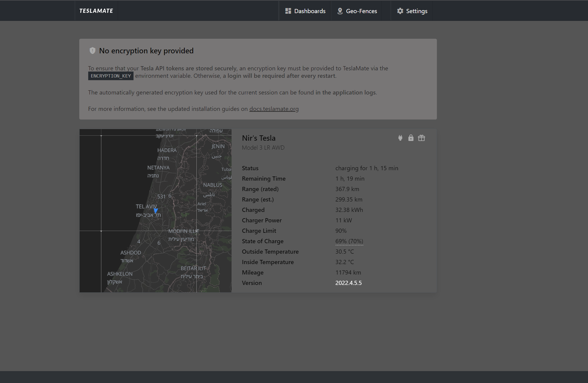This screenshot has height=383, width=588.
Task: Click the Charged value 32.38 kWh
Action: point(349,210)
